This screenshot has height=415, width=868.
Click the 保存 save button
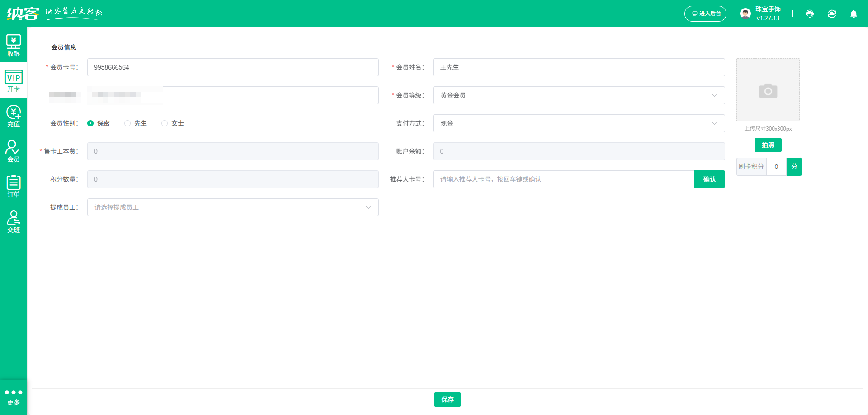coord(447,400)
